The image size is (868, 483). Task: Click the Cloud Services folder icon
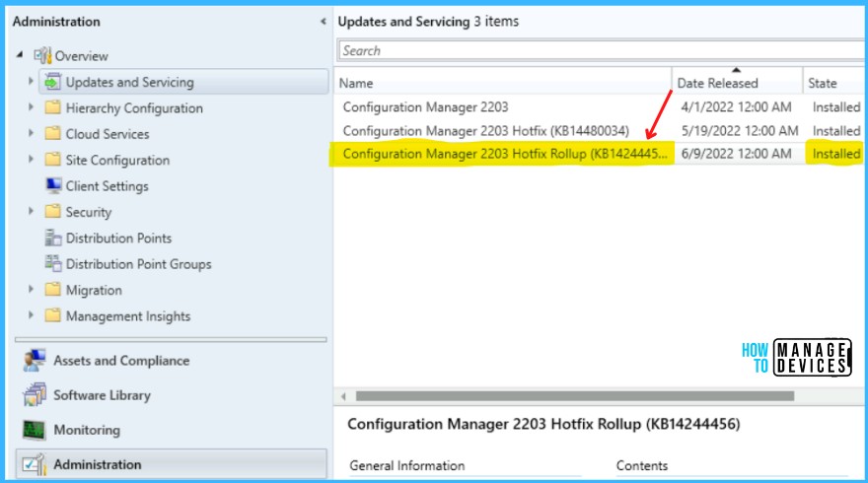52,133
